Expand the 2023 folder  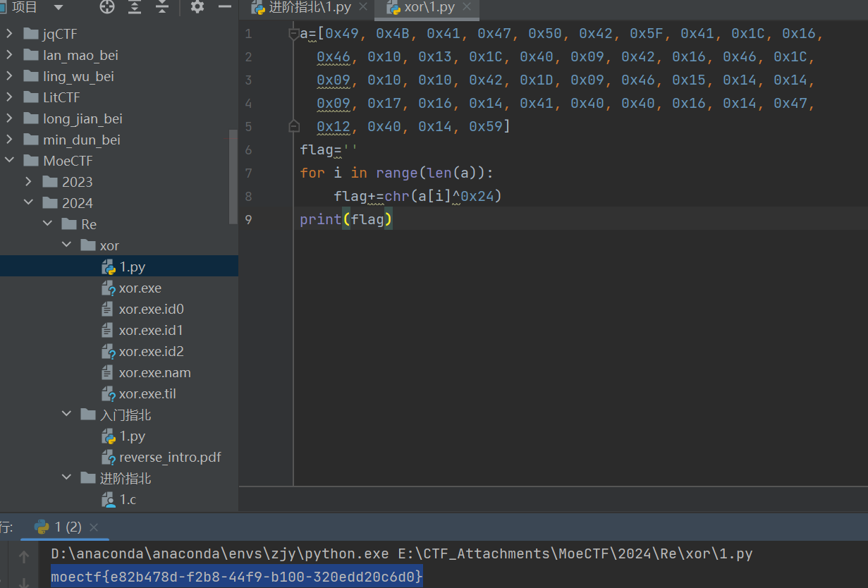[29, 182]
